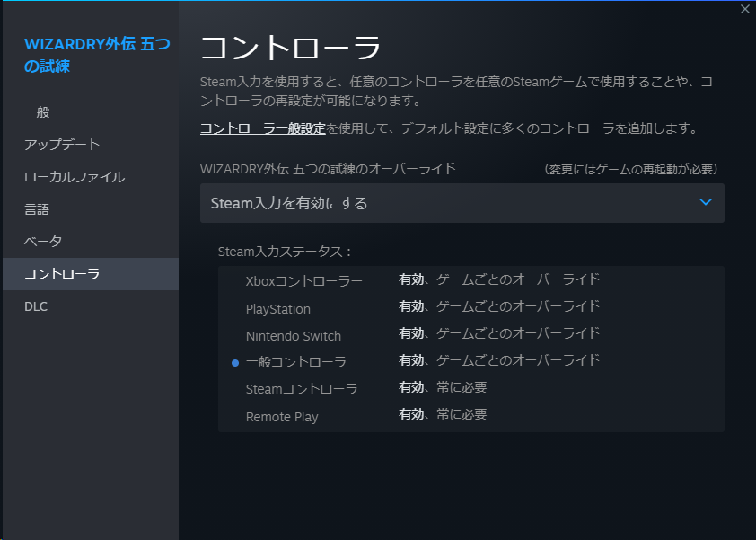This screenshot has height=540, width=756.
Task: Click the PlayStation status row label
Action: (278, 309)
